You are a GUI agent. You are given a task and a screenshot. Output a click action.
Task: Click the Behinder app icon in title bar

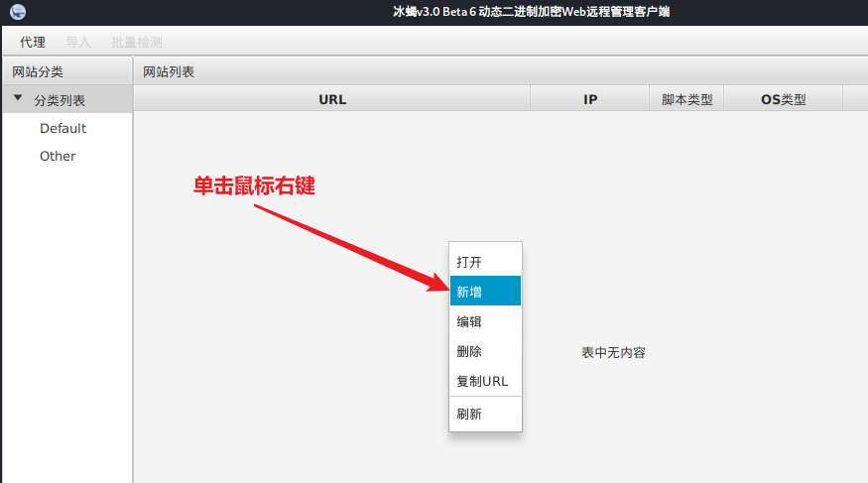click(18, 12)
